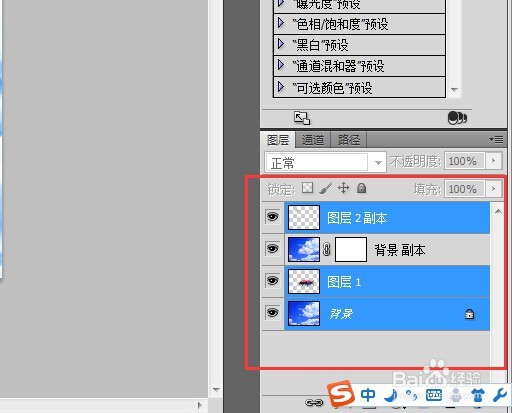Click the 不透明度 100% value field

point(465,161)
